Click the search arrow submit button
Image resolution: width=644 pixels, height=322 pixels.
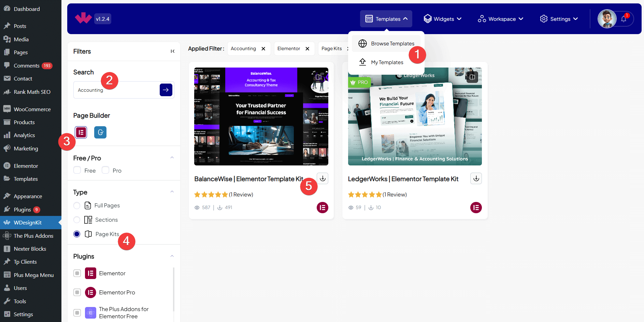pos(166,90)
